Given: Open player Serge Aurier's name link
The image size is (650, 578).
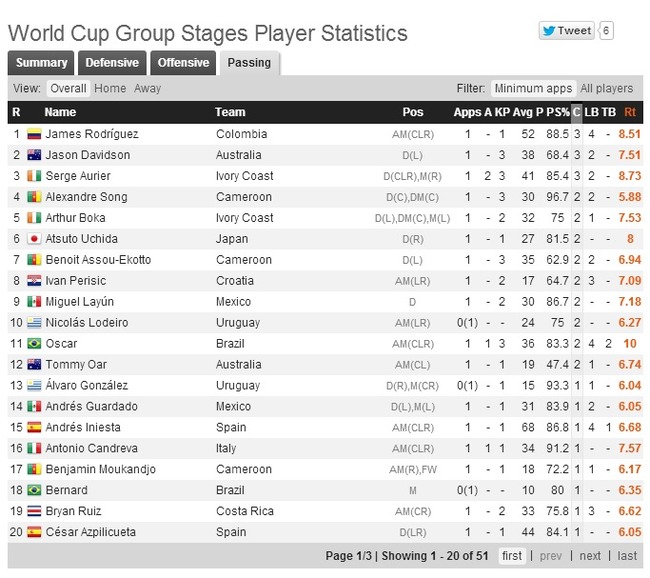Looking at the screenshot, I should (x=78, y=176).
